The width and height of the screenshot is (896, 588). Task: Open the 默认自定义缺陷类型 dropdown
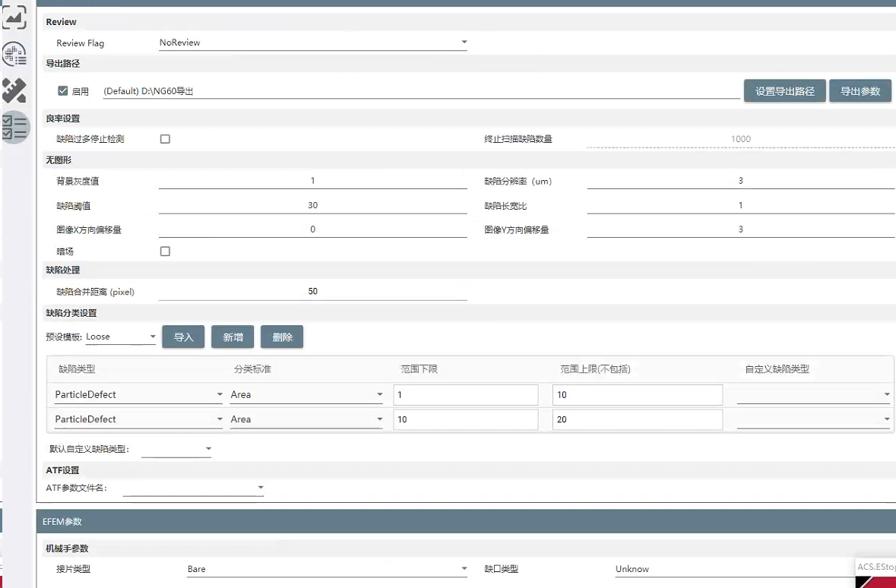point(176,450)
